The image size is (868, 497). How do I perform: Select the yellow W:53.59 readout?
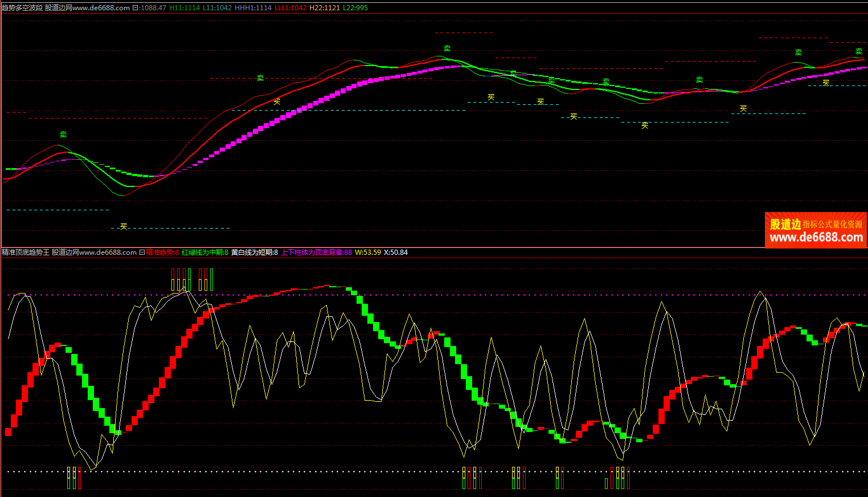click(x=368, y=252)
